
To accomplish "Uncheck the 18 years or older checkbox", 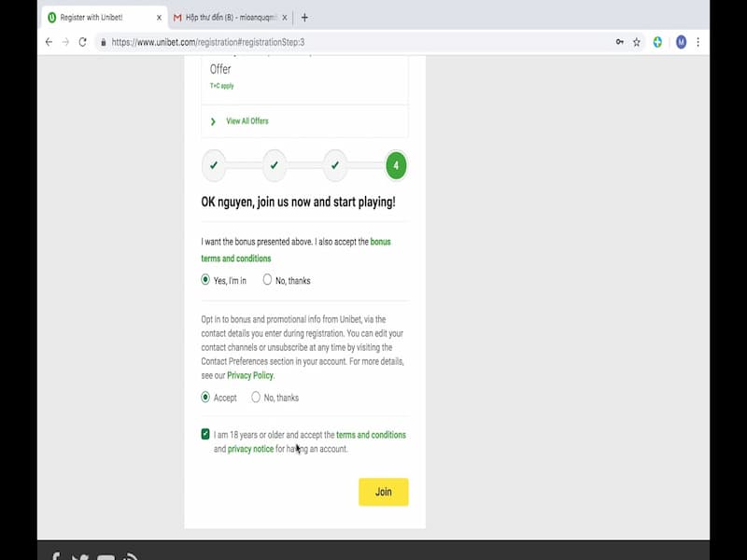I will 206,434.
